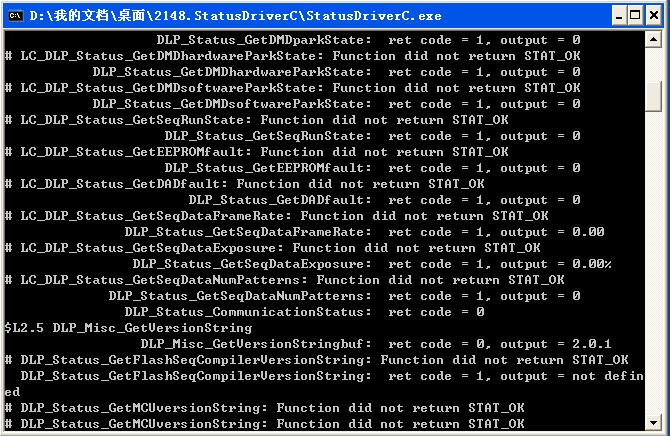Open the console system menu icon
The height and width of the screenshot is (436, 670).
point(15,16)
